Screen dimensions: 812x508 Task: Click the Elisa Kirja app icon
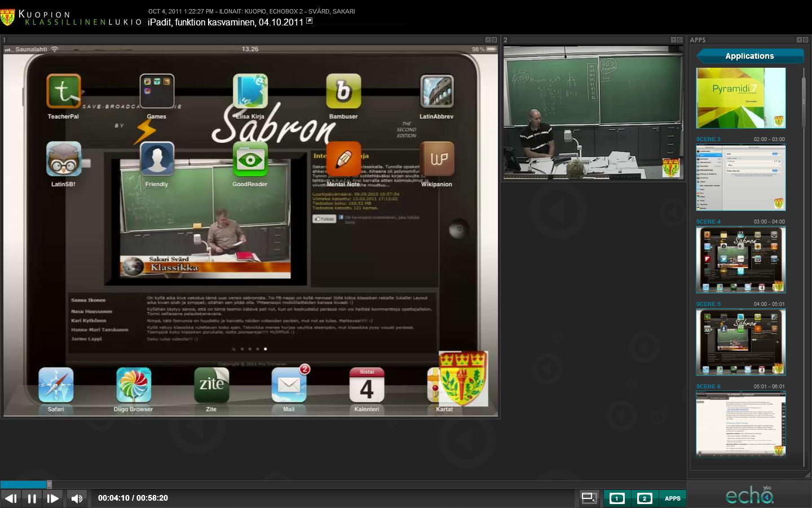(x=250, y=91)
